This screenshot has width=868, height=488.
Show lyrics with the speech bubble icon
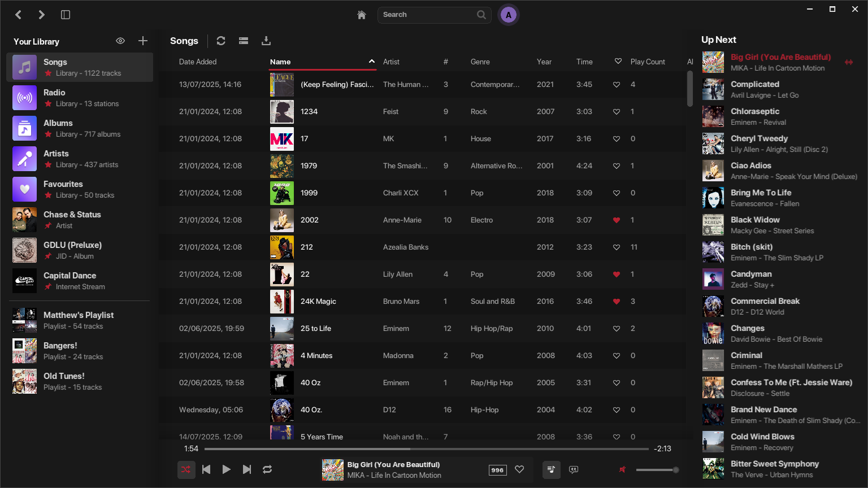(574, 469)
